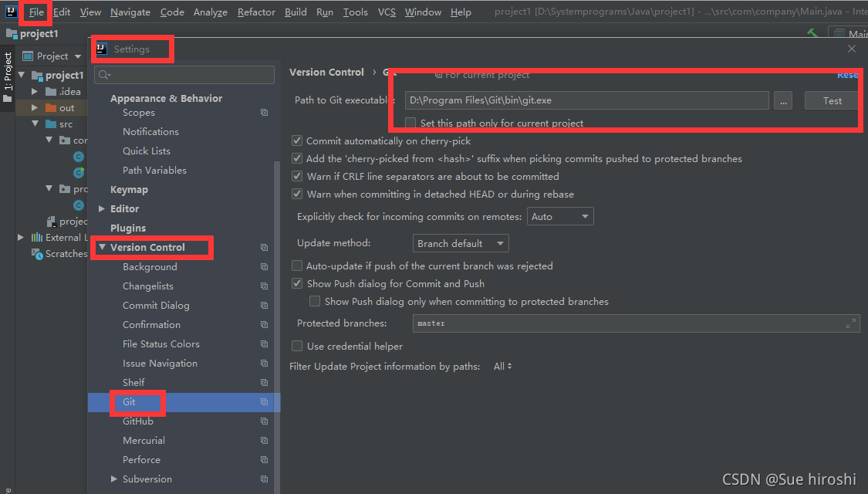Click the IntelliJ IDEA logo in title bar
This screenshot has width=868, height=494.
[11, 11]
